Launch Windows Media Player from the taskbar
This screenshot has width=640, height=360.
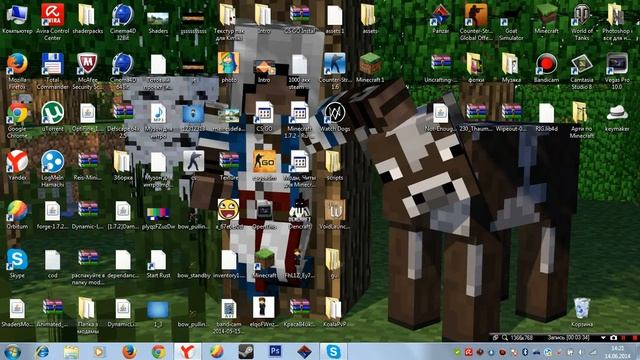[99, 351]
